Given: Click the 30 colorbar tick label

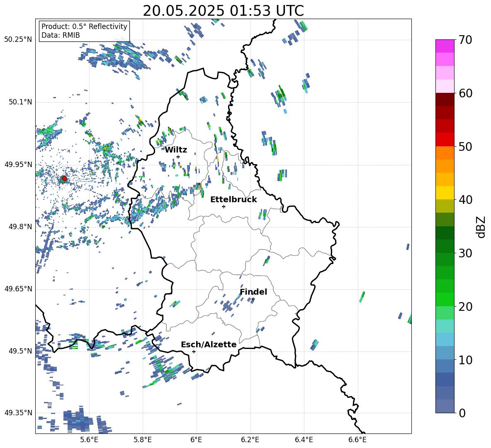Looking at the screenshot, I should pyautogui.click(x=465, y=253).
